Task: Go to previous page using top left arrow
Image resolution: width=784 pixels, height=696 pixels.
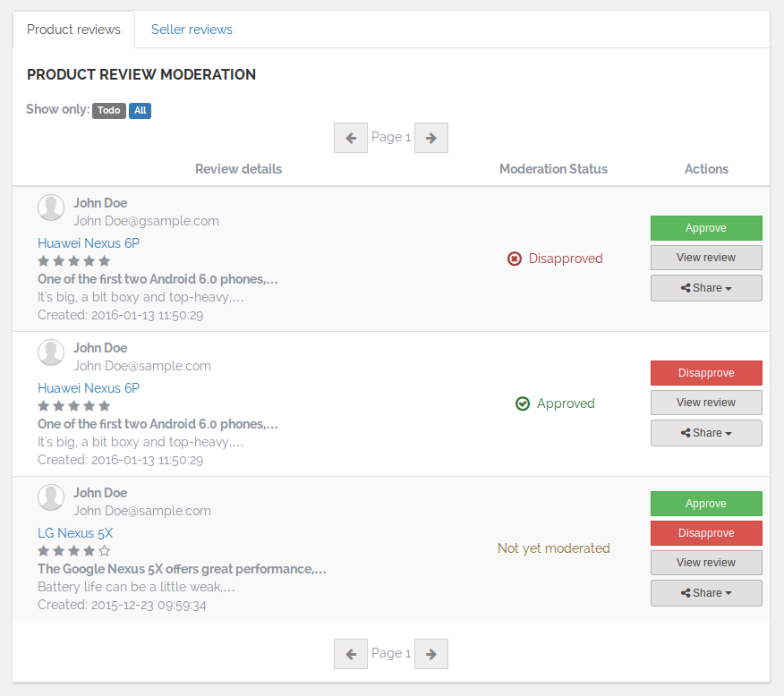Action: pos(351,138)
